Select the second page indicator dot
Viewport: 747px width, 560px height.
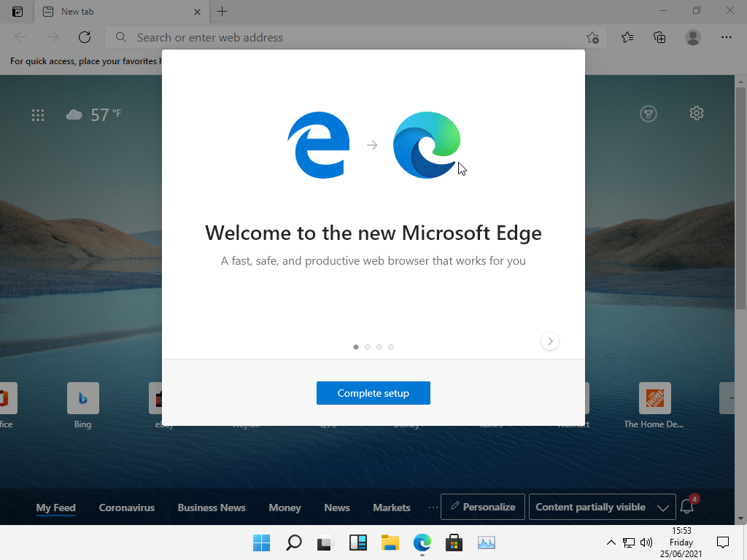click(x=368, y=347)
